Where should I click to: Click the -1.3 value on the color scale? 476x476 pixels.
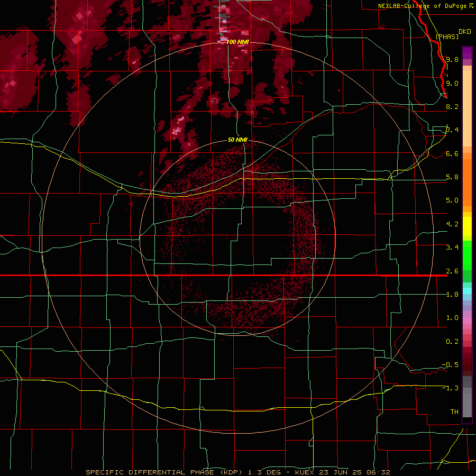click(450, 388)
